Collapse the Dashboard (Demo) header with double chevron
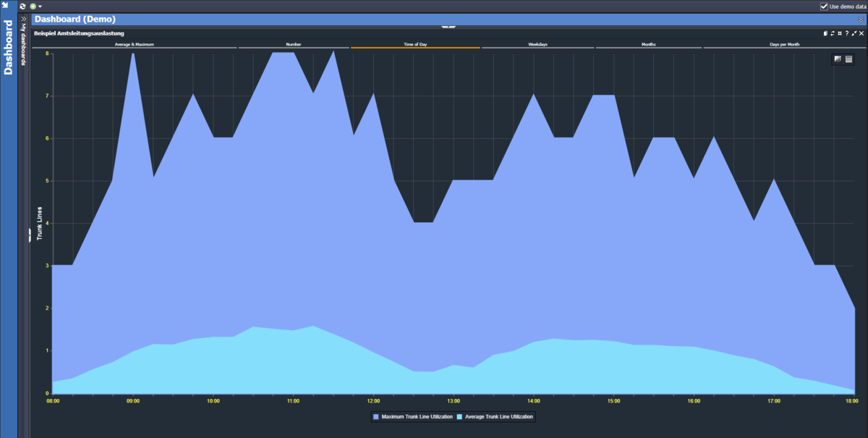868x438 pixels. point(860,20)
